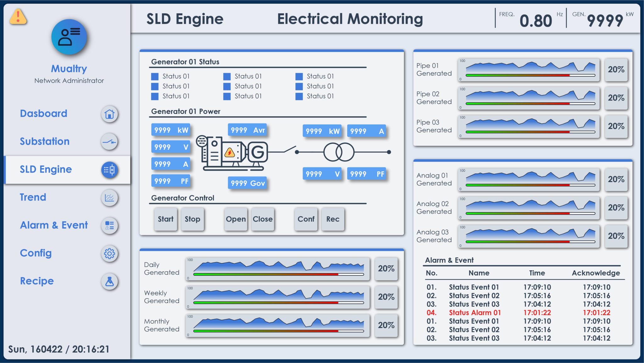Toggle the last Status 01 box in third column

[299, 96]
